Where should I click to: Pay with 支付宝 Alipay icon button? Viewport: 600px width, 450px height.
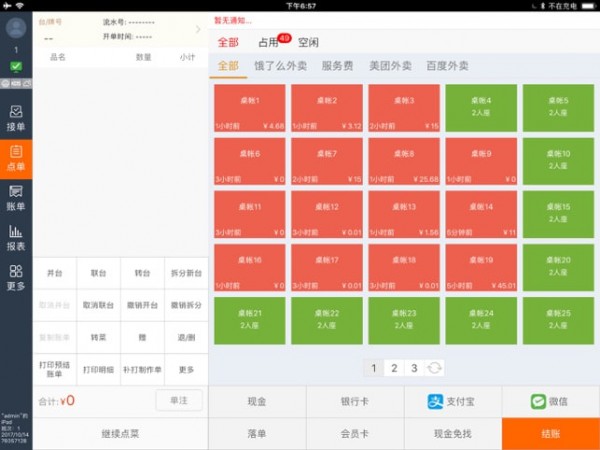(452, 401)
